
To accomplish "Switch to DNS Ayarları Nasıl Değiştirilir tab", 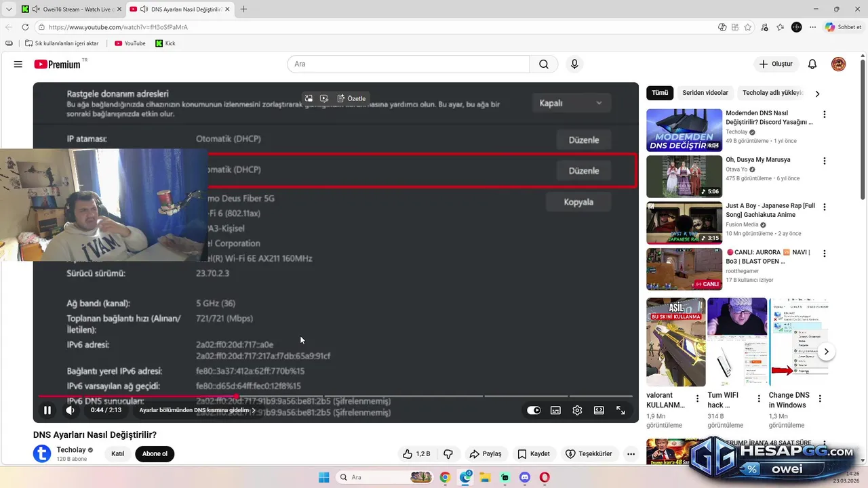I will [x=179, y=9].
